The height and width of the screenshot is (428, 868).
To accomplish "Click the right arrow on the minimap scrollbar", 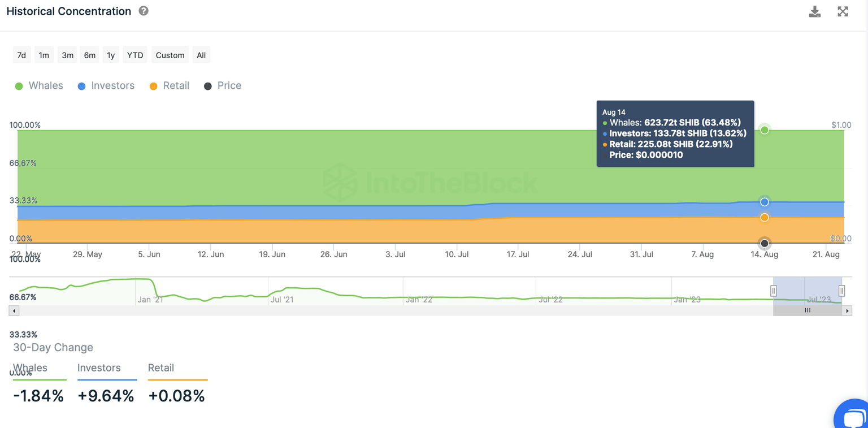I will point(848,310).
